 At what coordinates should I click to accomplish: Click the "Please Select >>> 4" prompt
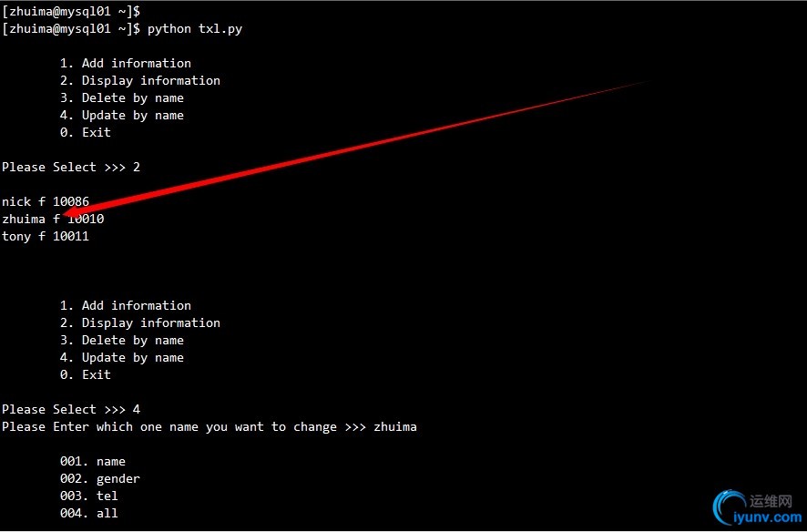point(71,409)
